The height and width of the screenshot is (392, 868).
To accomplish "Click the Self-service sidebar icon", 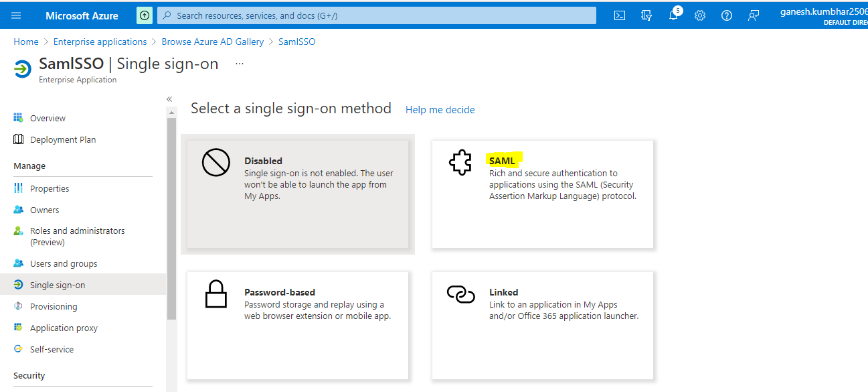I will (19, 349).
